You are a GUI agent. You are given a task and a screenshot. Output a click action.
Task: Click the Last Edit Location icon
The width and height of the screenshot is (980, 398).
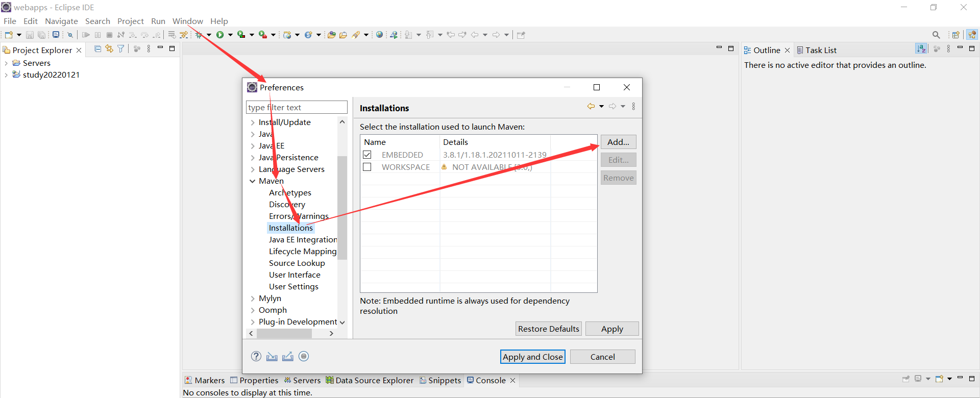pyautogui.click(x=451, y=35)
